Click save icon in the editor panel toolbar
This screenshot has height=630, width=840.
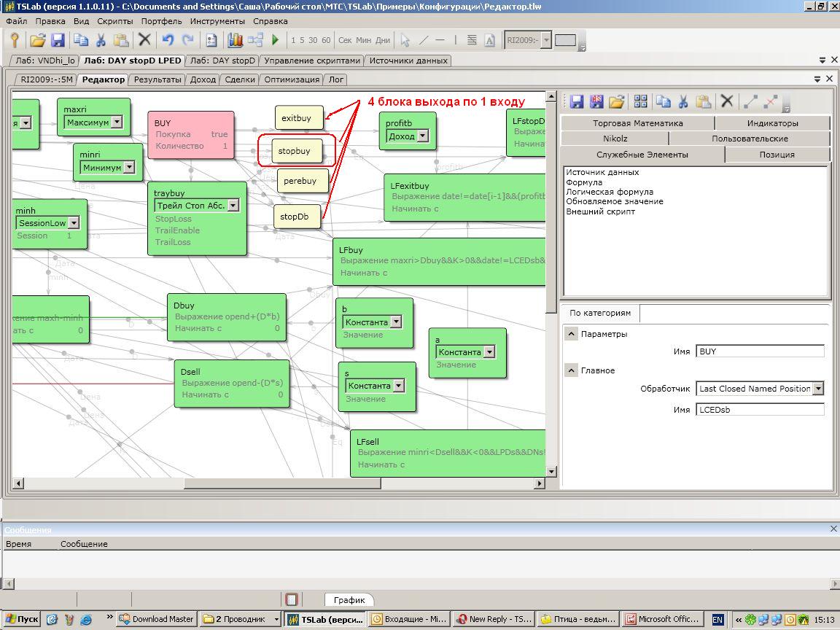click(576, 101)
